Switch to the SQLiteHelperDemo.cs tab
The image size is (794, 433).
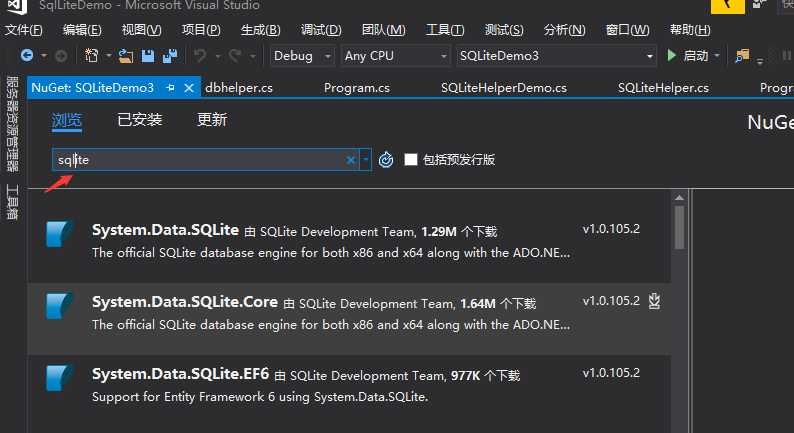coord(504,88)
